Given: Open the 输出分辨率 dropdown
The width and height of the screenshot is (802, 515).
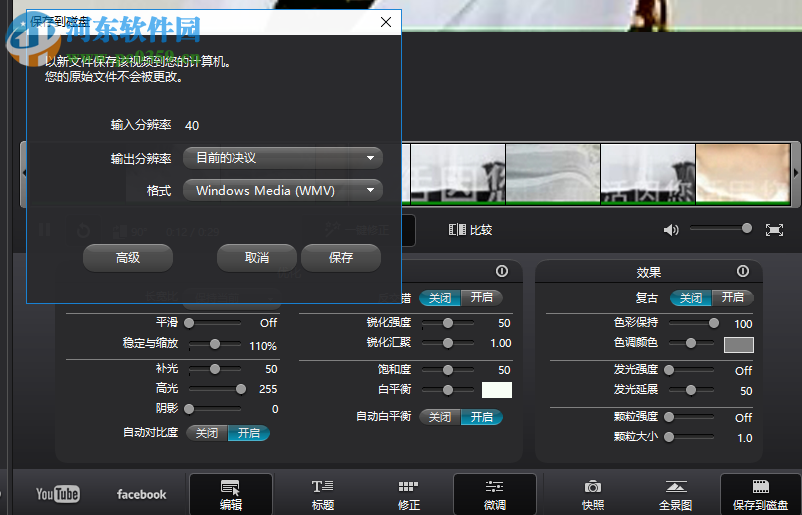Looking at the screenshot, I should (x=283, y=158).
